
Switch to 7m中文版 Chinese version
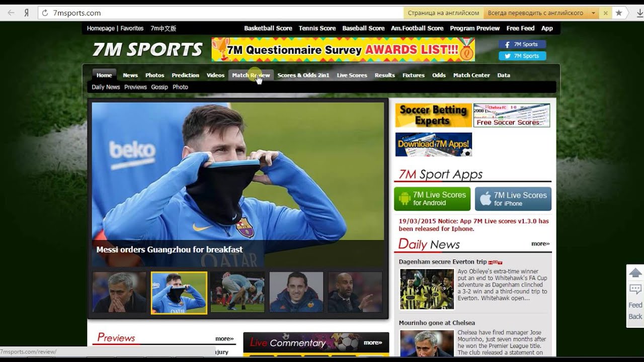coord(163,28)
